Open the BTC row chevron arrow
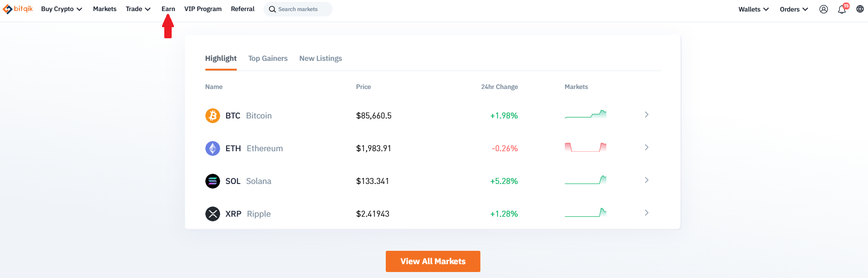The image size is (868, 278). (647, 115)
